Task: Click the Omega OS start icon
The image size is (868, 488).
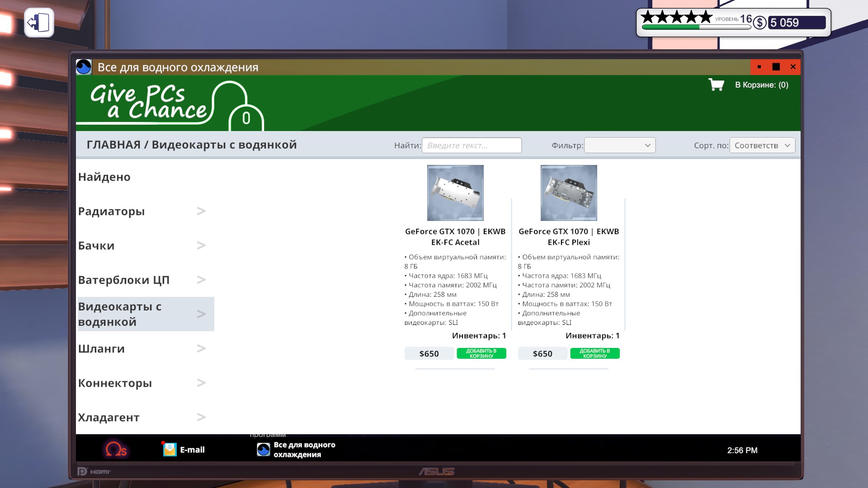Action: point(116,450)
